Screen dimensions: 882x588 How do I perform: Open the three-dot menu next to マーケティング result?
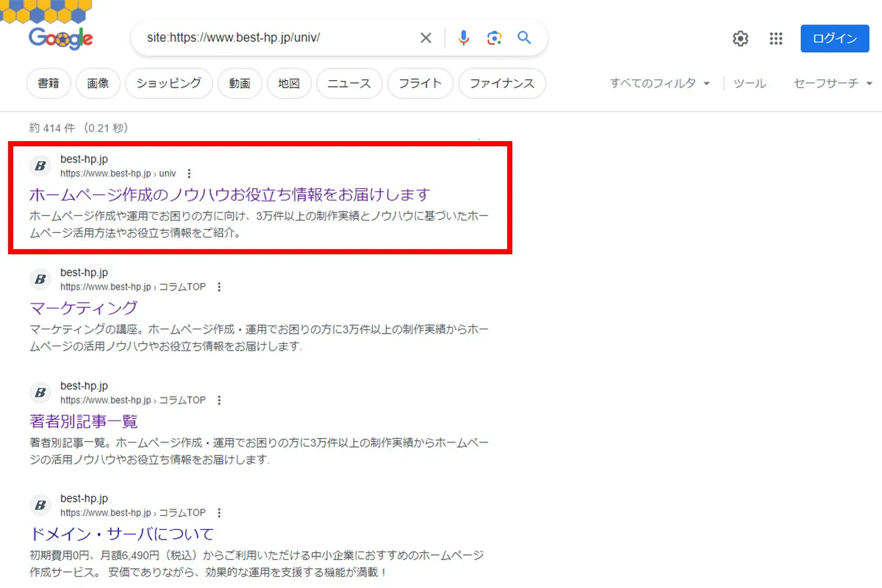(x=219, y=287)
